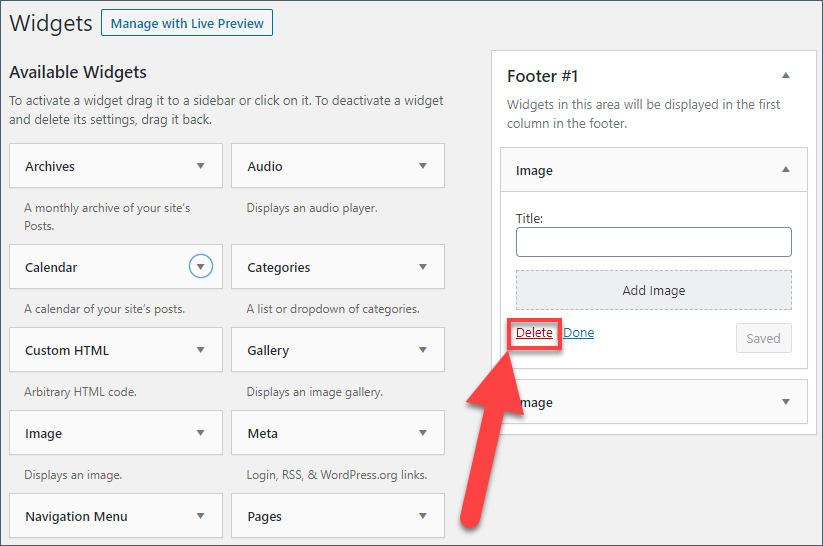Viewport: 823px width, 546px height.
Task: Collapse the open Image widget settings
Action: [786, 170]
